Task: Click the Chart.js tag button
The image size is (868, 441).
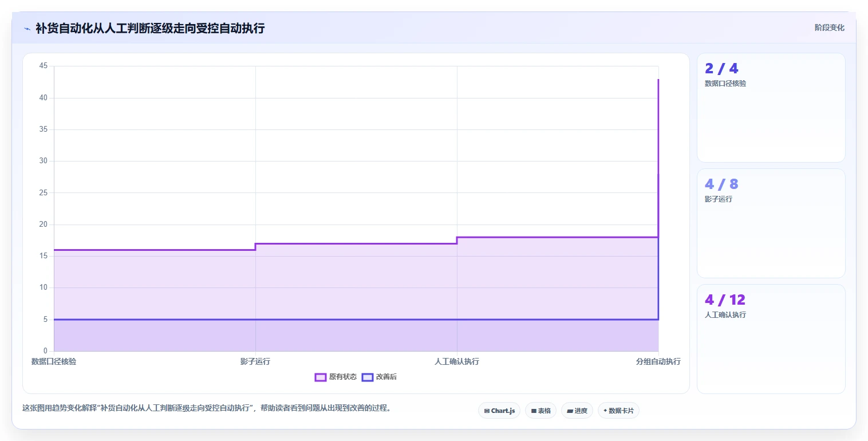Action: tap(499, 411)
